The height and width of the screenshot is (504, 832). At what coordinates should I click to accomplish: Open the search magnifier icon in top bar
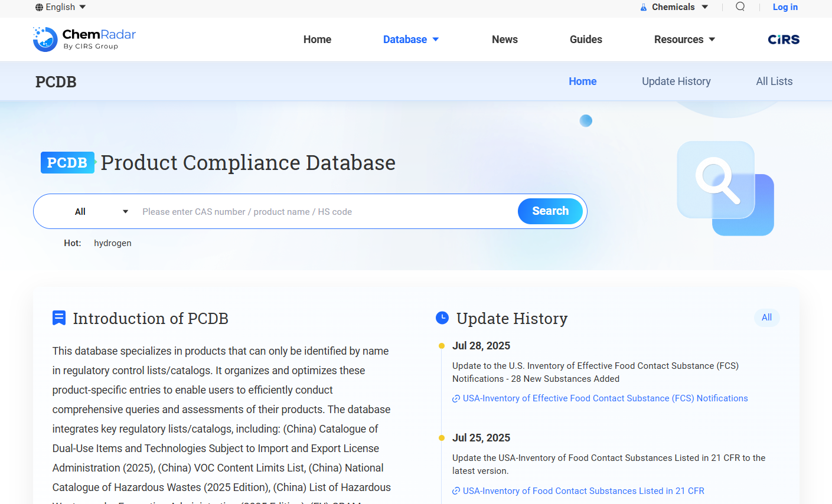click(x=740, y=6)
